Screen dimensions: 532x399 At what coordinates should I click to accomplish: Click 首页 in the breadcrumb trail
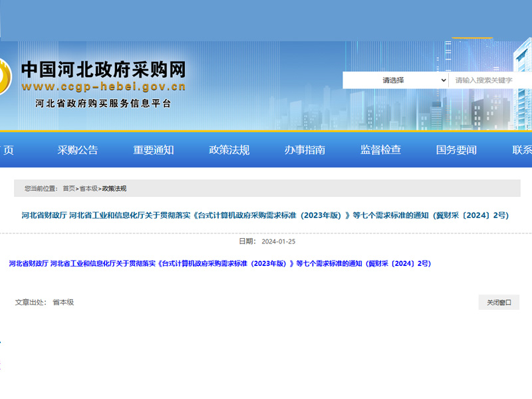(x=68, y=189)
